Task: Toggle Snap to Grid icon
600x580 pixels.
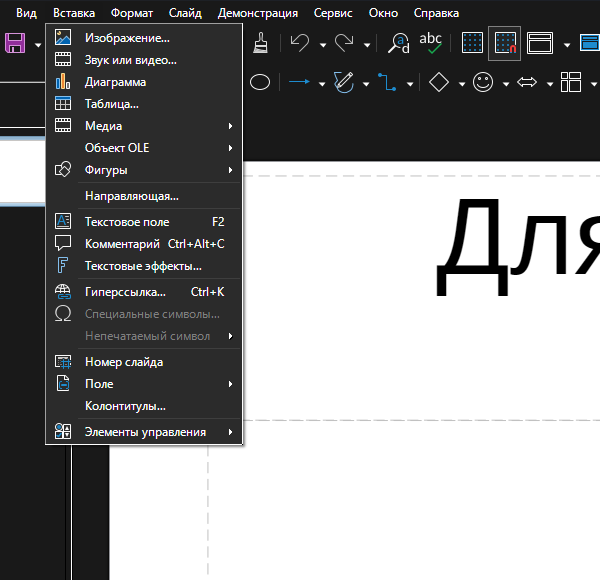Action: point(505,43)
